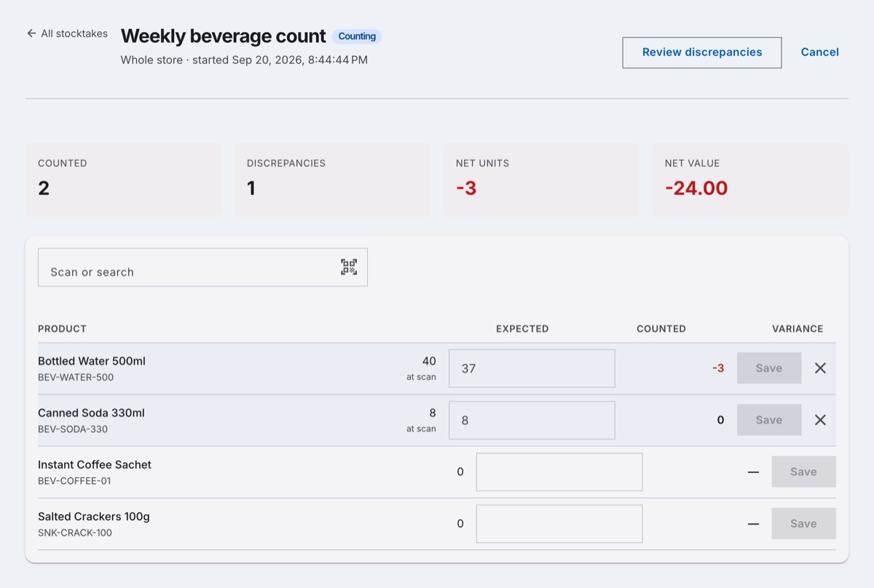Image resolution: width=874 pixels, height=588 pixels.
Task: Remove the Bottled Water 500ml row with X
Action: tap(820, 368)
